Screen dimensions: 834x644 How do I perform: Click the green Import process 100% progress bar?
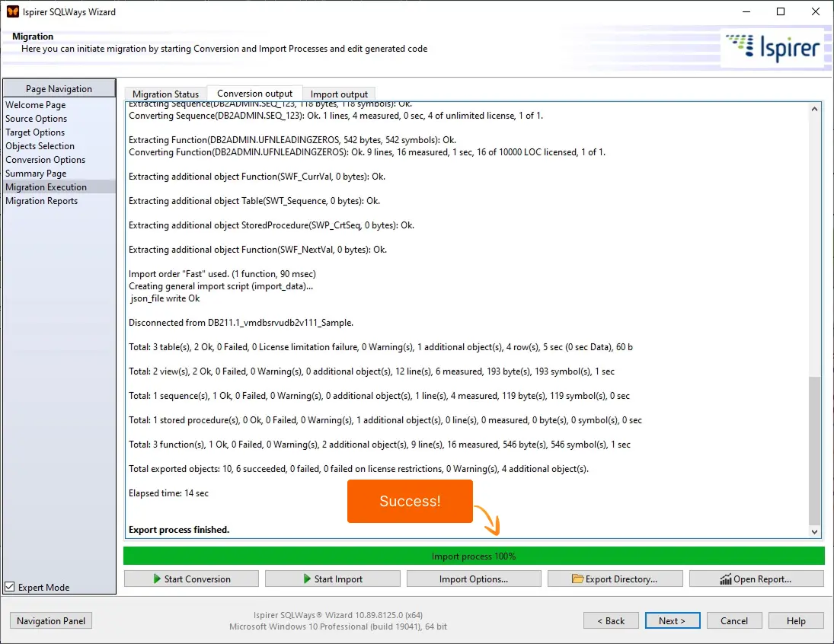tap(474, 556)
